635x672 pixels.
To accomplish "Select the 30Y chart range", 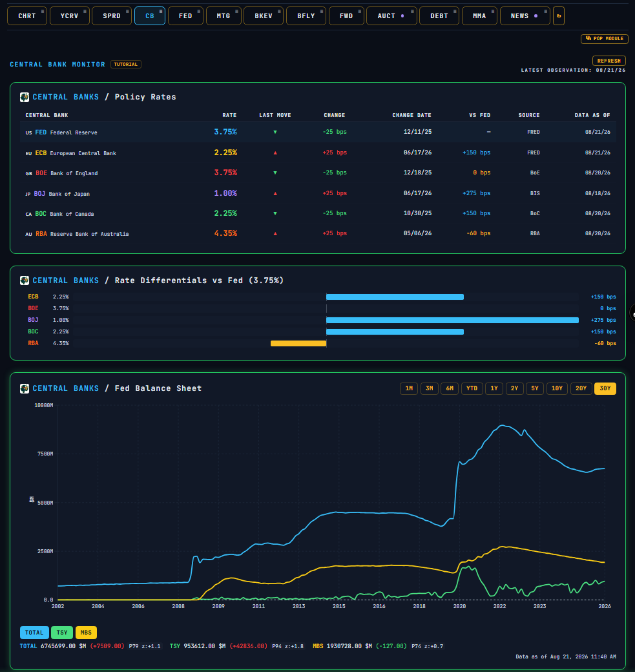I will (605, 388).
